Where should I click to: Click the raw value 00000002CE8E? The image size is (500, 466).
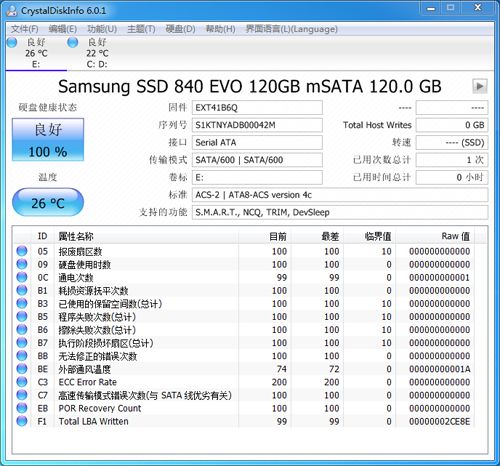(439, 422)
